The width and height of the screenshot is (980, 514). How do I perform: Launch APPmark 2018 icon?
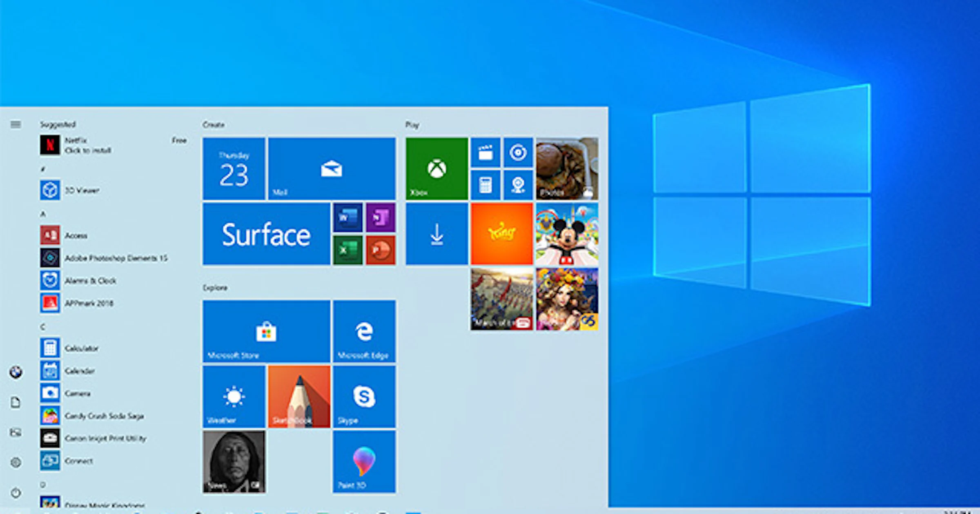click(50, 303)
